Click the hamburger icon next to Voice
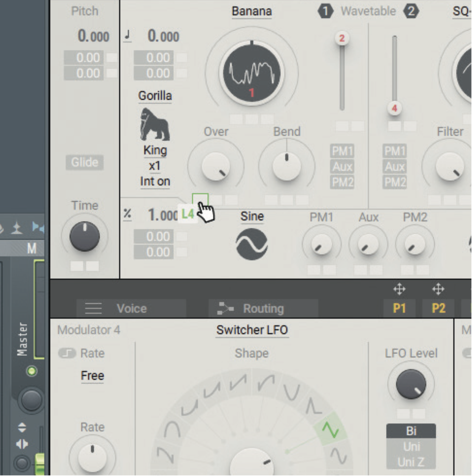This screenshot has height=476, width=472. 93,308
